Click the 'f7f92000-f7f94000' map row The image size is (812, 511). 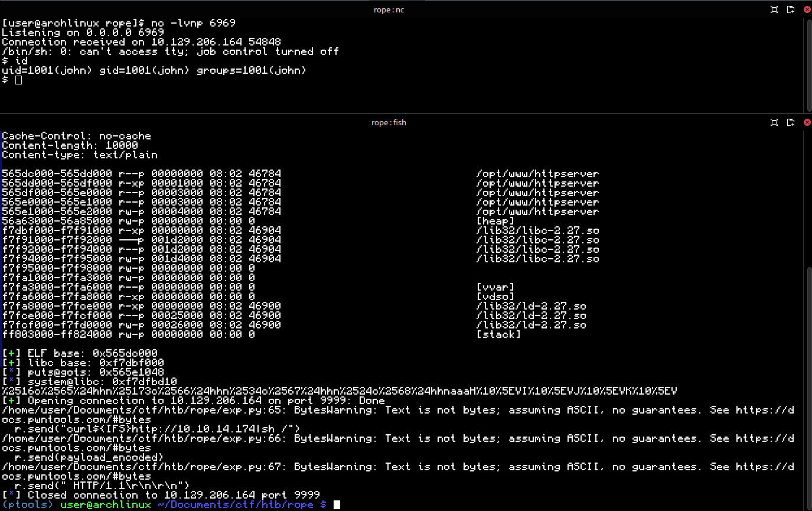(x=300, y=249)
